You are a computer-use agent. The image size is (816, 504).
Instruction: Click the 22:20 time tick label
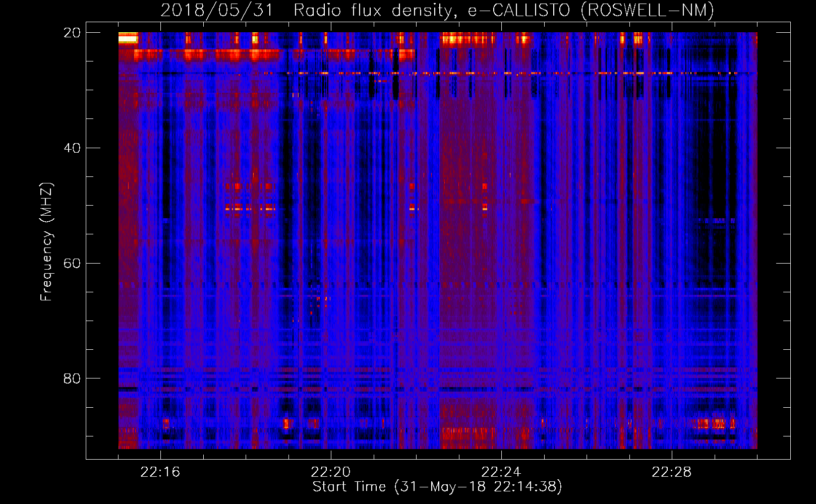pos(331,472)
